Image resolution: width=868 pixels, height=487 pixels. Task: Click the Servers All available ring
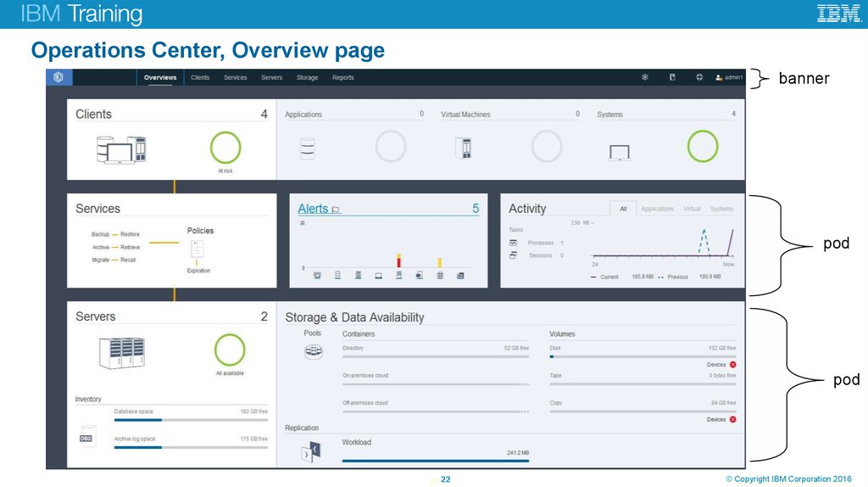230,350
